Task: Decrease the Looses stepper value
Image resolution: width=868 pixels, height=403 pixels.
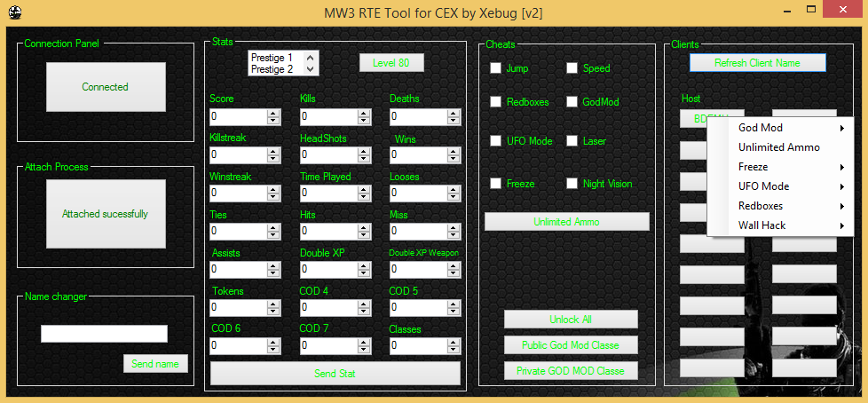Action: 454,197
